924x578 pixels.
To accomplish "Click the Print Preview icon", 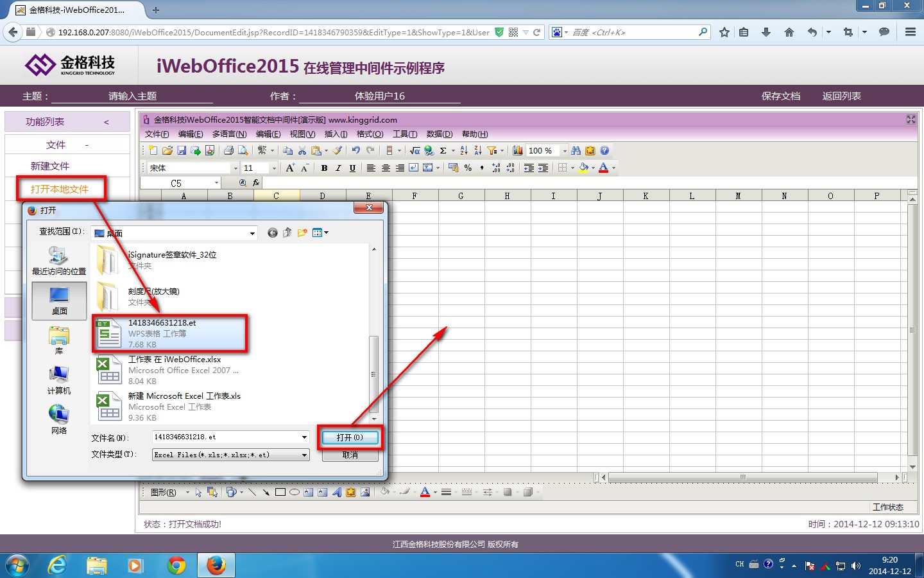I will 243,150.
